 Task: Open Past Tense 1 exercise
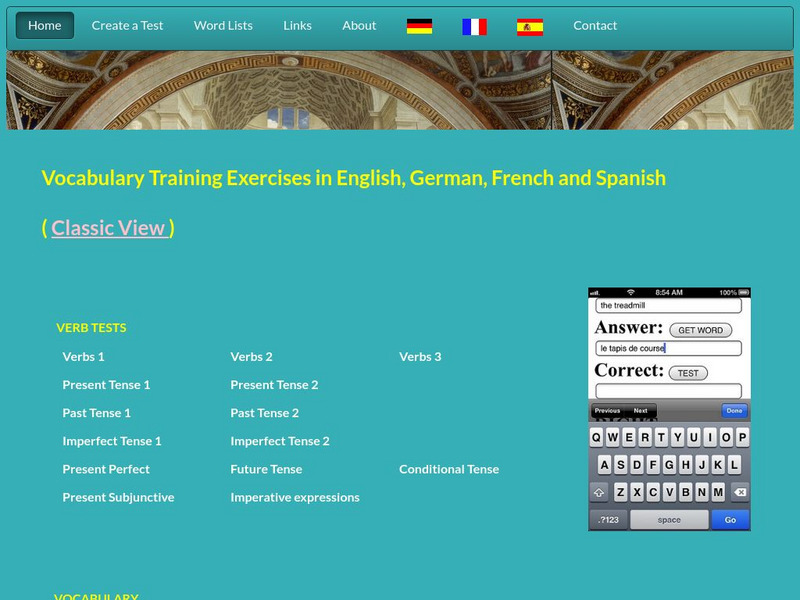pos(96,413)
